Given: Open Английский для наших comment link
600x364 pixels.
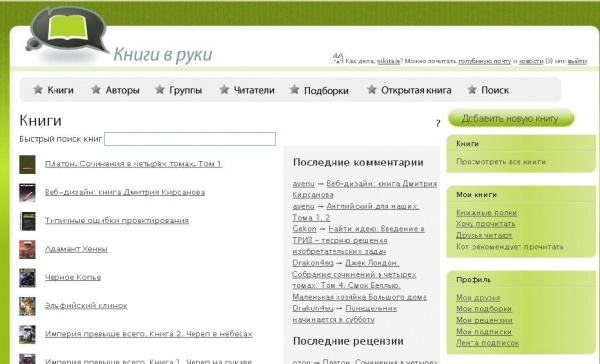Looking at the screenshot, I should 355,212.
